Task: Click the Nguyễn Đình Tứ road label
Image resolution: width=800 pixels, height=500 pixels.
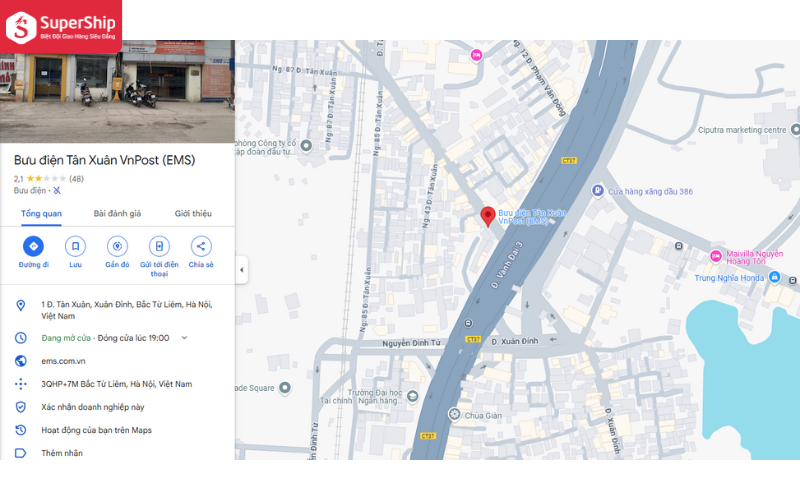Action: [411, 343]
